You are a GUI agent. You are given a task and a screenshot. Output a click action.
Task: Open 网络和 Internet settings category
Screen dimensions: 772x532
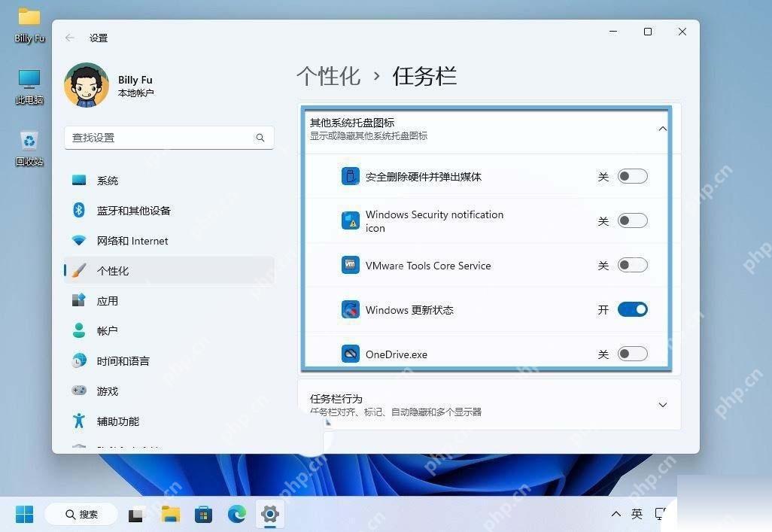coord(169,240)
